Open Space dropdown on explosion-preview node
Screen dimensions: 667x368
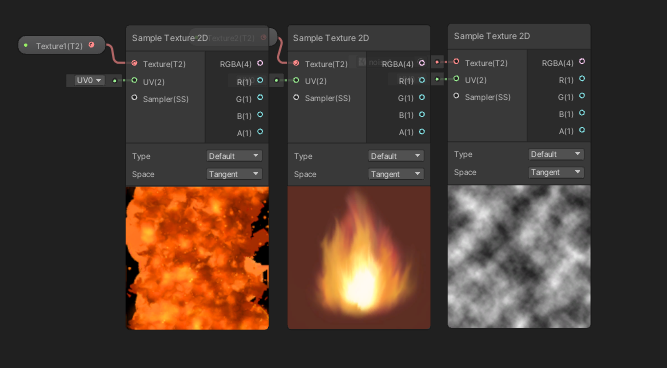[x=234, y=174]
